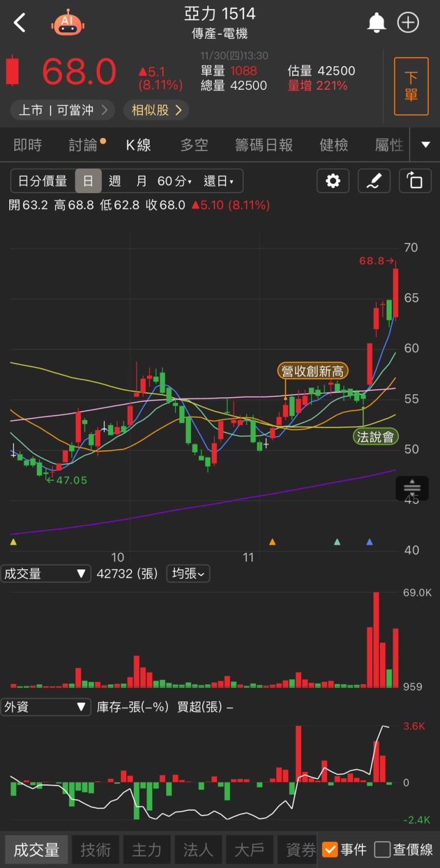Expand the 均張 volume average dropdown
Viewport: 440px width, 868px height.
pyautogui.click(x=188, y=574)
